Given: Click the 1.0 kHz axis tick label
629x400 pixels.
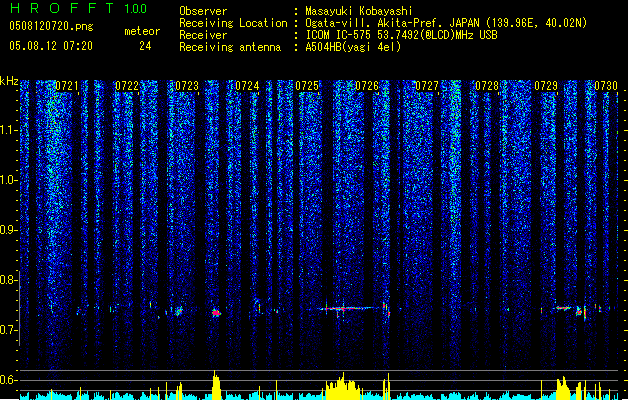Looking at the screenshot, I should pos(8,180).
